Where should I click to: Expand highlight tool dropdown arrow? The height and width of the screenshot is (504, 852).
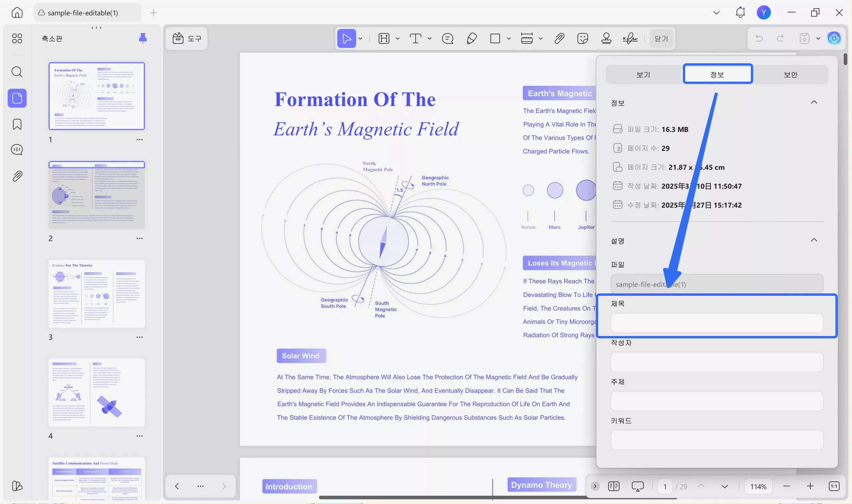(397, 38)
